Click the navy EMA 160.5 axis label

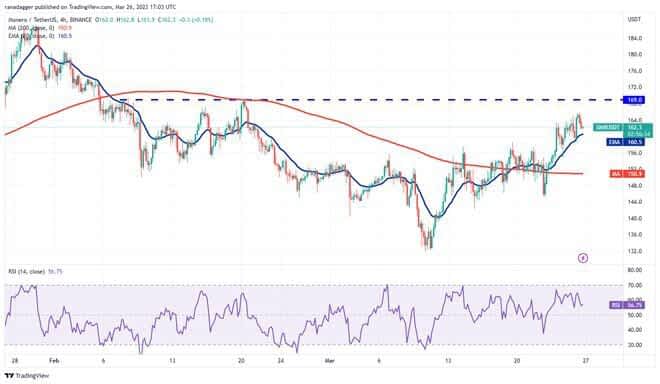click(625, 142)
